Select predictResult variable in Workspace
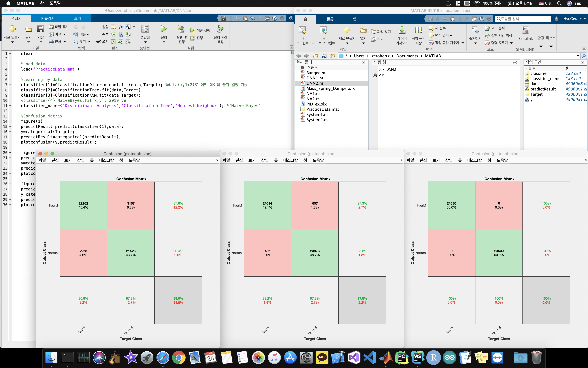The height and width of the screenshot is (368, 588). (543, 89)
